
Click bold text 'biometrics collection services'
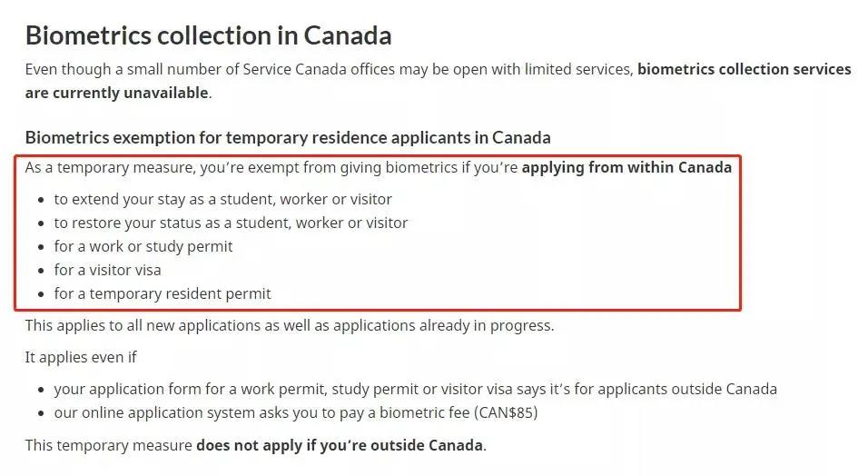point(744,69)
